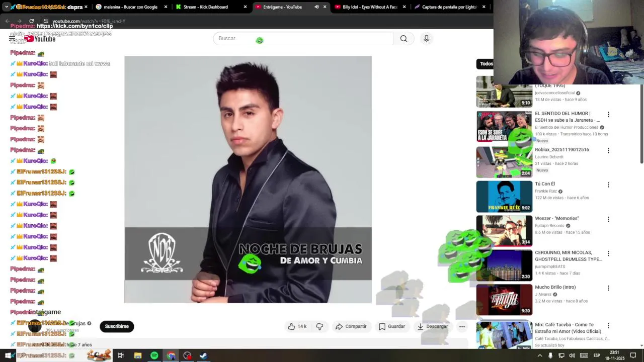644x362 pixels.
Task: Open the Tú Con Él video title
Action: point(545,184)
